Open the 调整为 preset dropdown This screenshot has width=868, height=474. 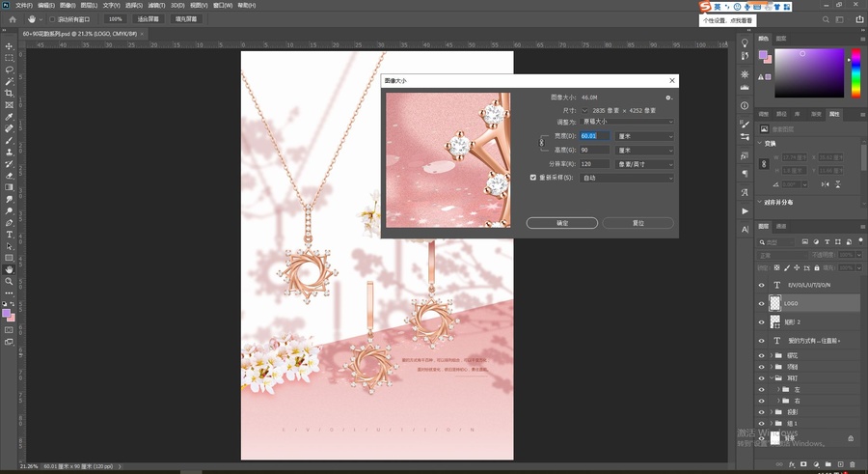click(x=627, y=122)
